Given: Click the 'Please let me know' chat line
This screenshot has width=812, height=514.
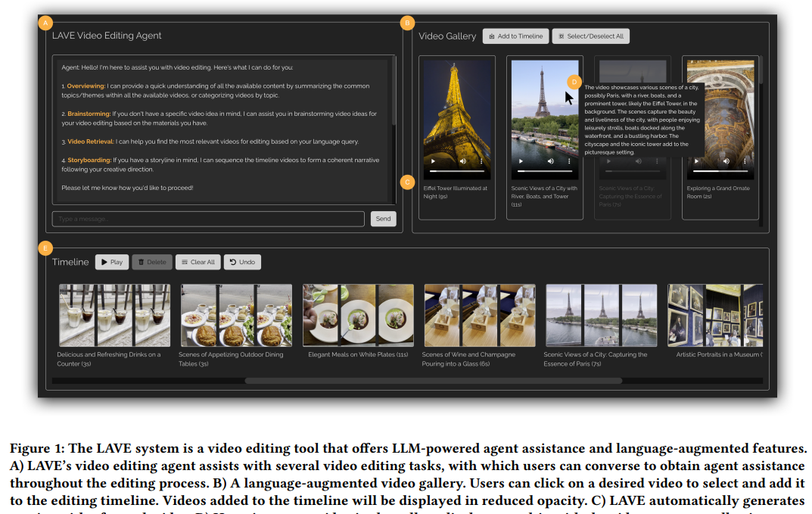Looking at the screenshot, I should tap(127, 188).
